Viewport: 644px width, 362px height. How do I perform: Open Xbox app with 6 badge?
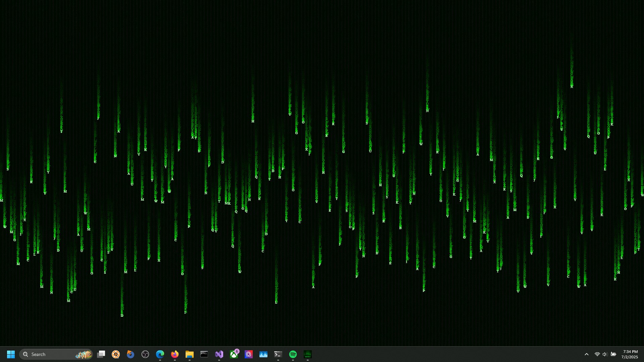234,354
